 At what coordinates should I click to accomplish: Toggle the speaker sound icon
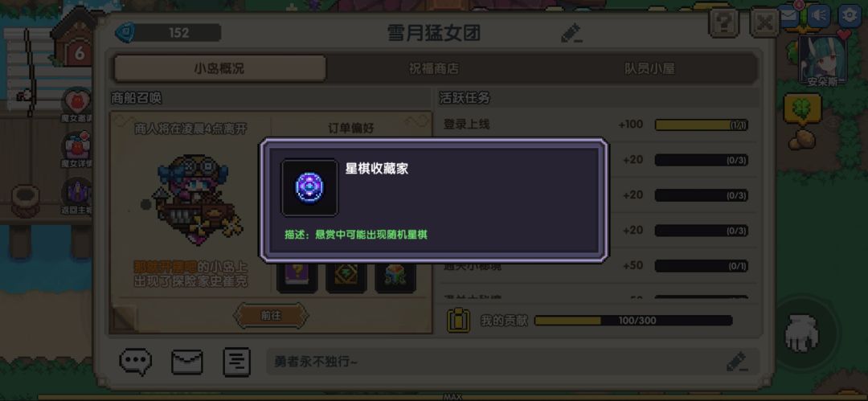[x=819, y=15]
